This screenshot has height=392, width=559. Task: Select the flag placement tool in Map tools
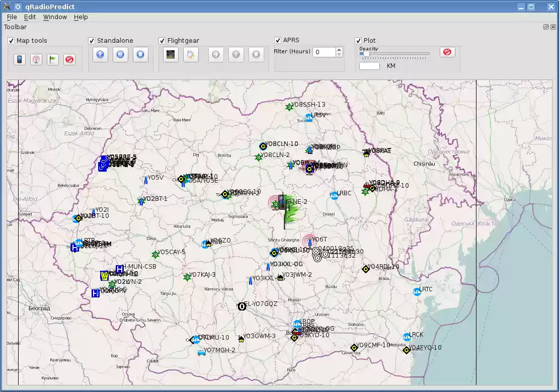pos(53,59)
